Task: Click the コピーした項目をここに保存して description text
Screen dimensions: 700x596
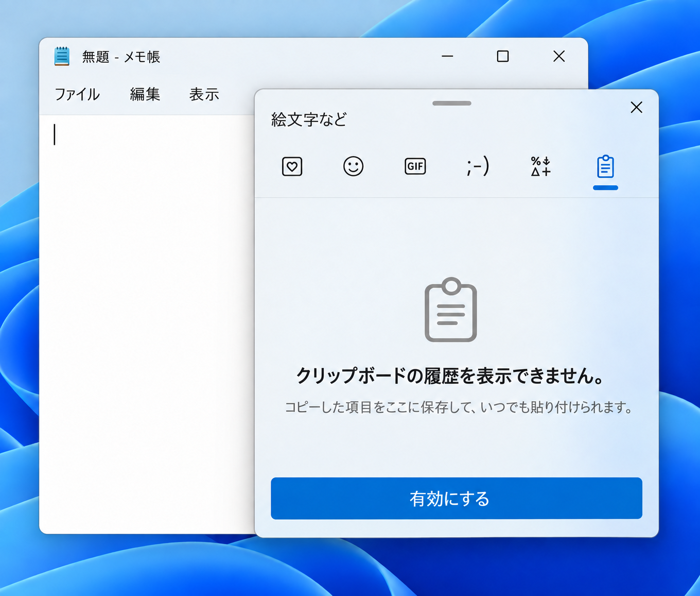Action: 459,407
